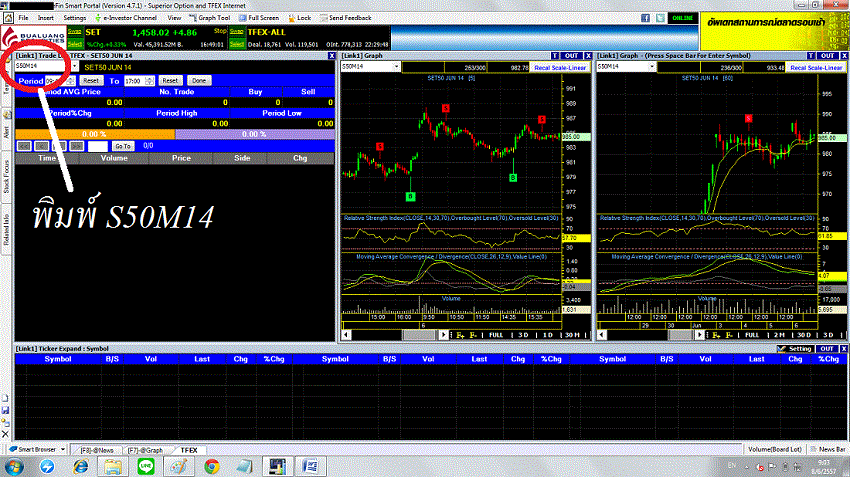Switch to Full Screen mode

[259, 18]
